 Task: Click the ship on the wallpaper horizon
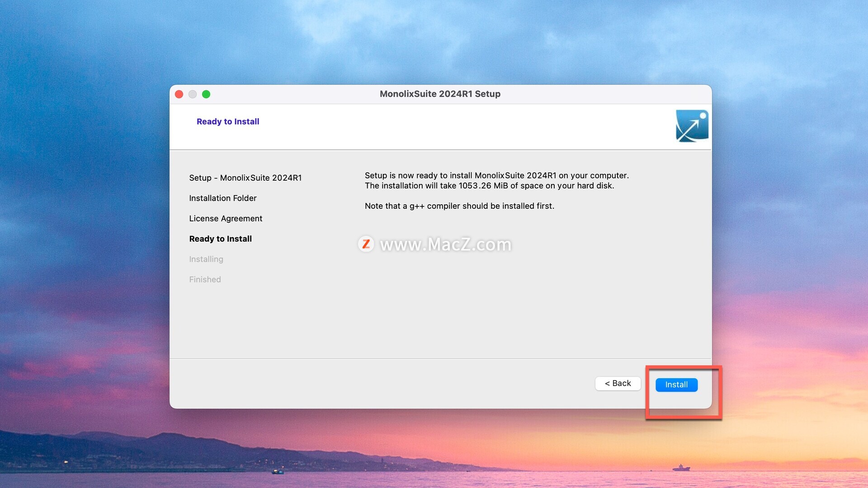pos(681,468)
